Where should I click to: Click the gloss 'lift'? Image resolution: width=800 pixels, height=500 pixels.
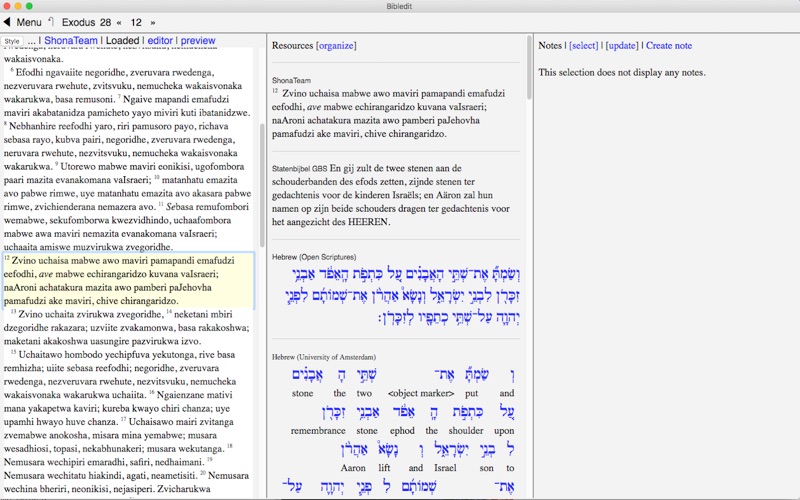coord(384,467)
